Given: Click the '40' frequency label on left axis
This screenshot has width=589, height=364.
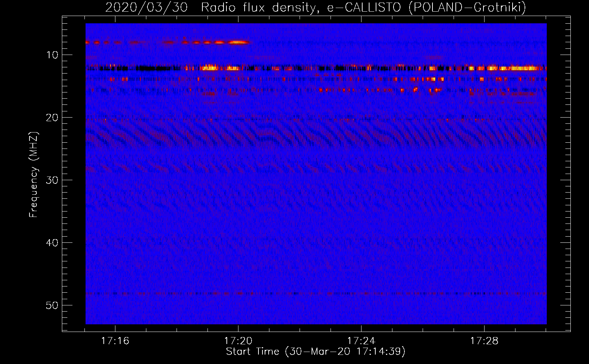Looking at the screenshot, I should click(52, 243).
